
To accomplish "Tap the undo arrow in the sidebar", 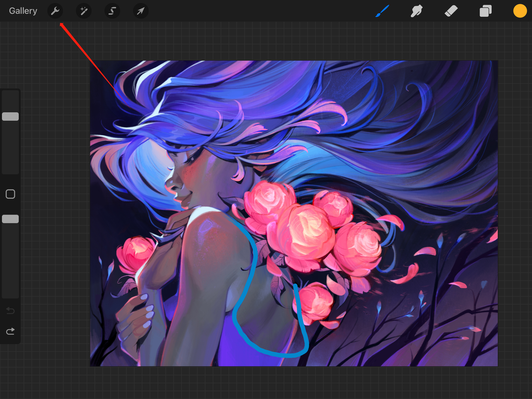I will (x=10, y=310).
